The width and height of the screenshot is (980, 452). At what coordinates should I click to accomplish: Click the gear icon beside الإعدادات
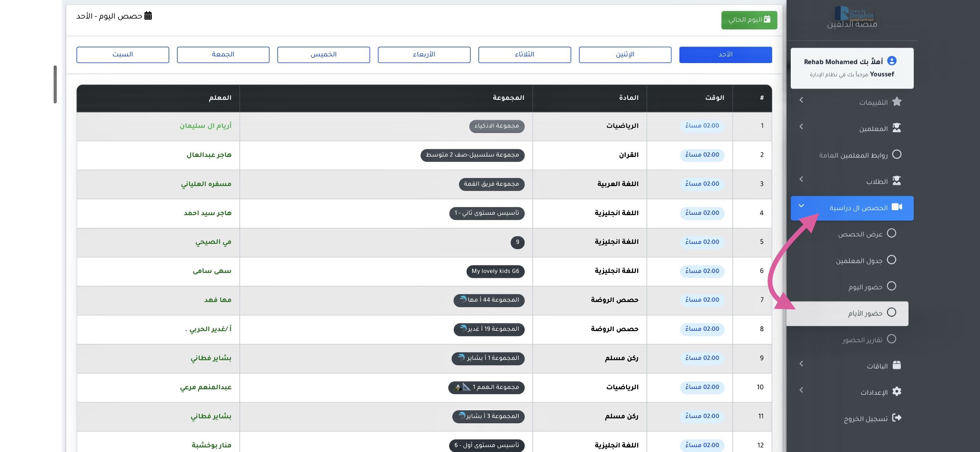897,391
